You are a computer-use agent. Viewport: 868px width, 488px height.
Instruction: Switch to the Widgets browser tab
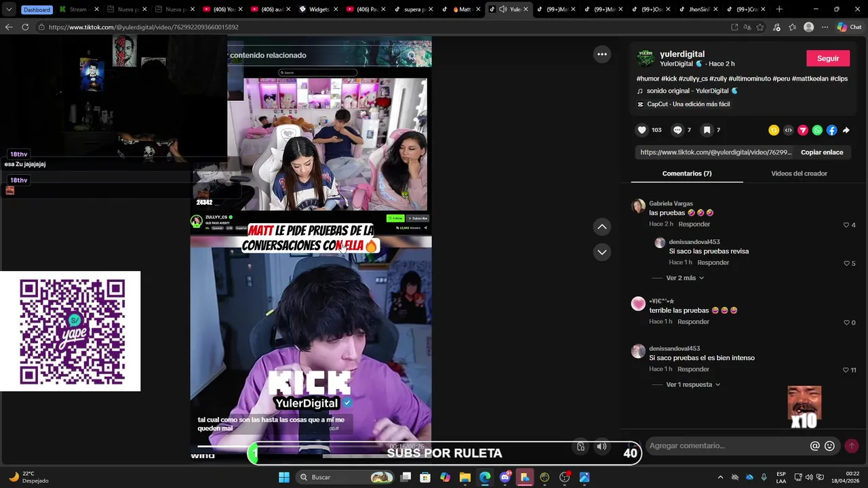click(x=318, y=9)
